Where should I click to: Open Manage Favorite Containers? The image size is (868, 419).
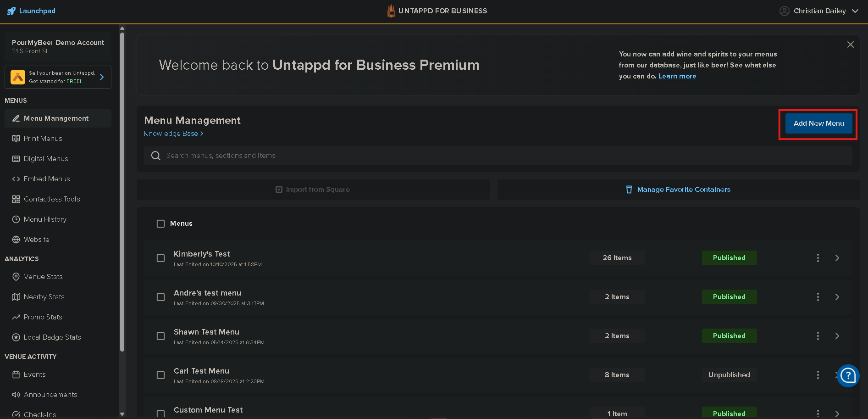tap(678, 190)
